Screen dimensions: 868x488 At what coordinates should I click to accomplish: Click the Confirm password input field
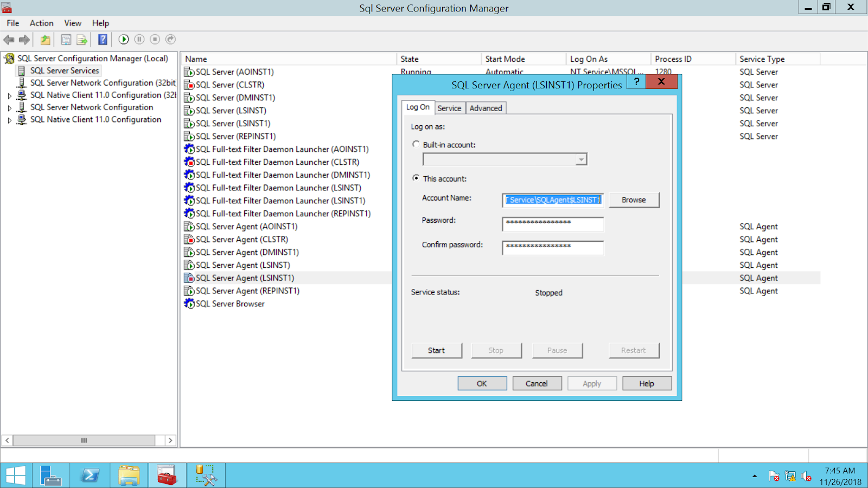point(553,248)
